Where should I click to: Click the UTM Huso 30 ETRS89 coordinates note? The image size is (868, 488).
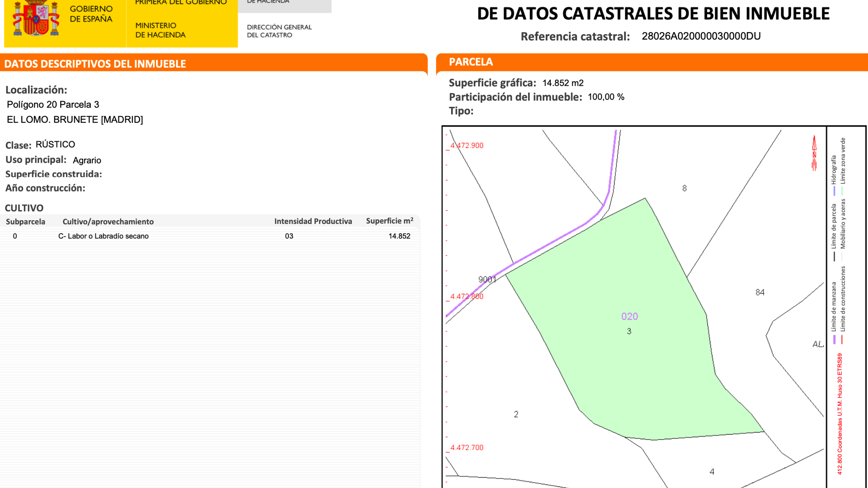point(840,414)
